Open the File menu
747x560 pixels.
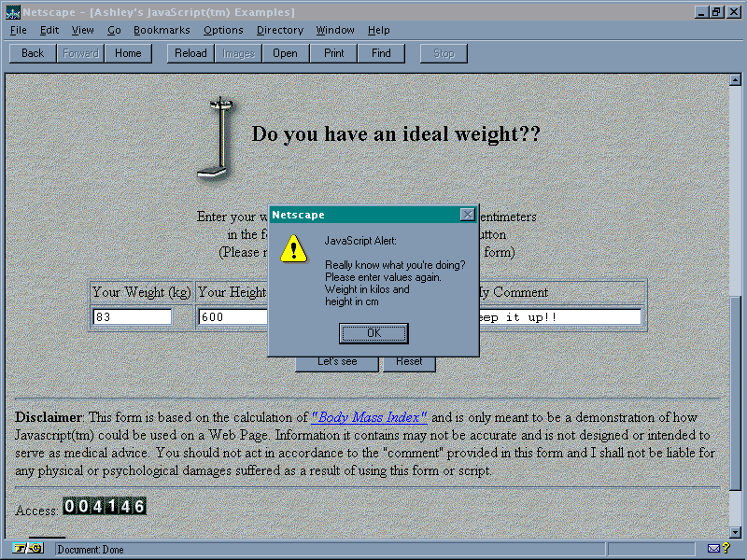click(x=19, y=30)
